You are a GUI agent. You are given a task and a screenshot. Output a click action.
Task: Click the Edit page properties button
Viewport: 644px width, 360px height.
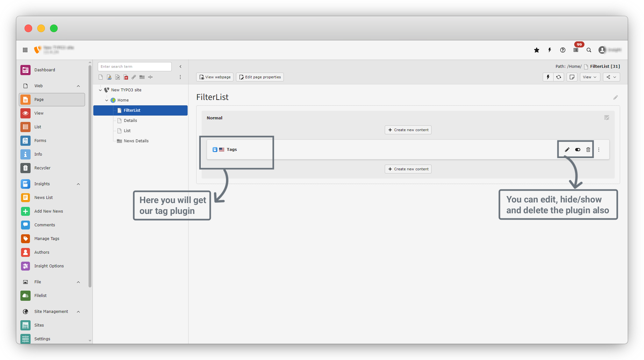(x=260, y=77)
